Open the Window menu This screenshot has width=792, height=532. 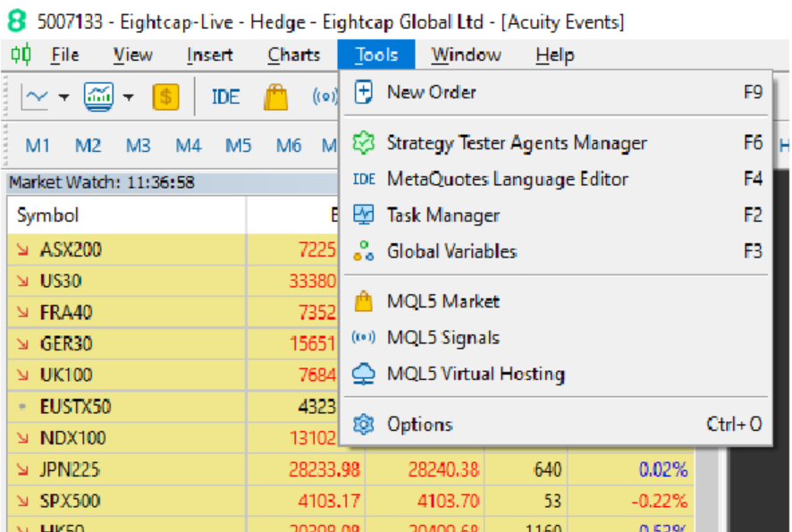(x=466, y=55)
